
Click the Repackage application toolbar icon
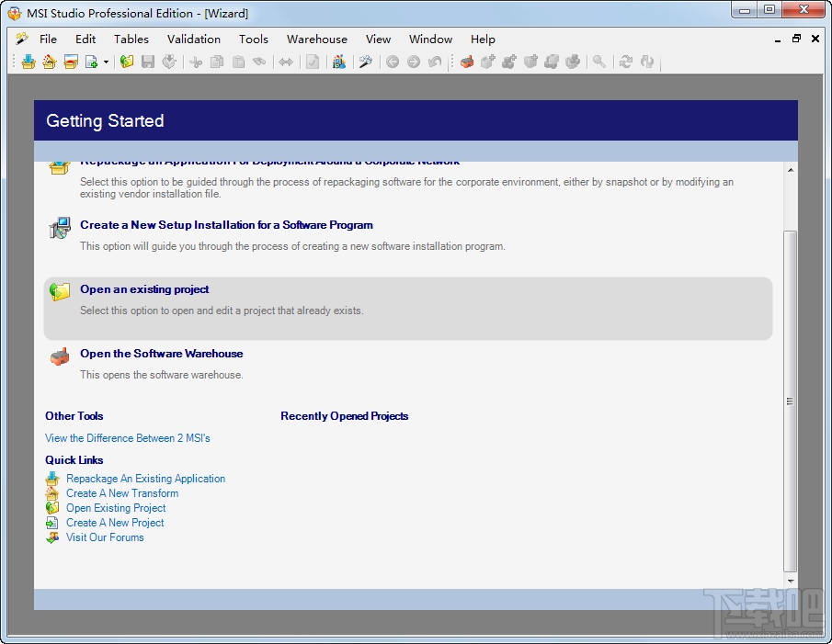pos(28,62)
